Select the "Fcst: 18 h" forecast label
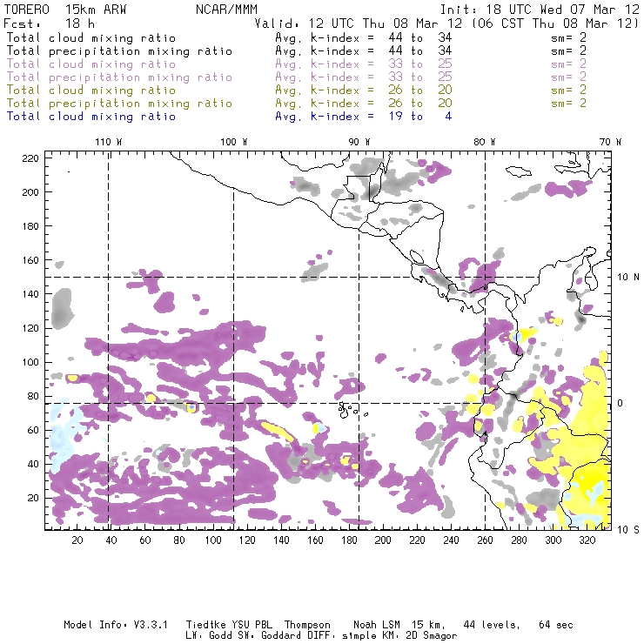Image resolution: width=644 pixels, height=644 pixels. pos(50,23)
